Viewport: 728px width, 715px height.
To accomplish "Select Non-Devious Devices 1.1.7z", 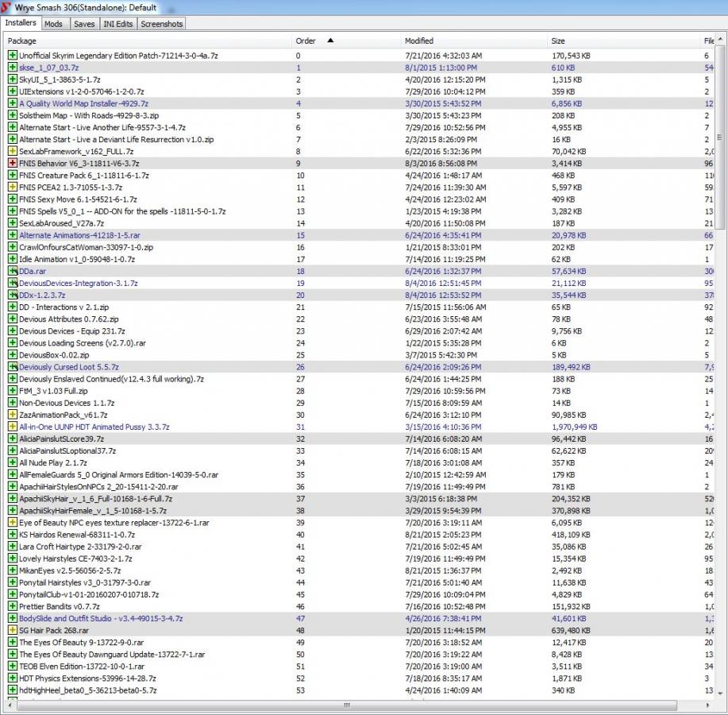I will (360, 403).
